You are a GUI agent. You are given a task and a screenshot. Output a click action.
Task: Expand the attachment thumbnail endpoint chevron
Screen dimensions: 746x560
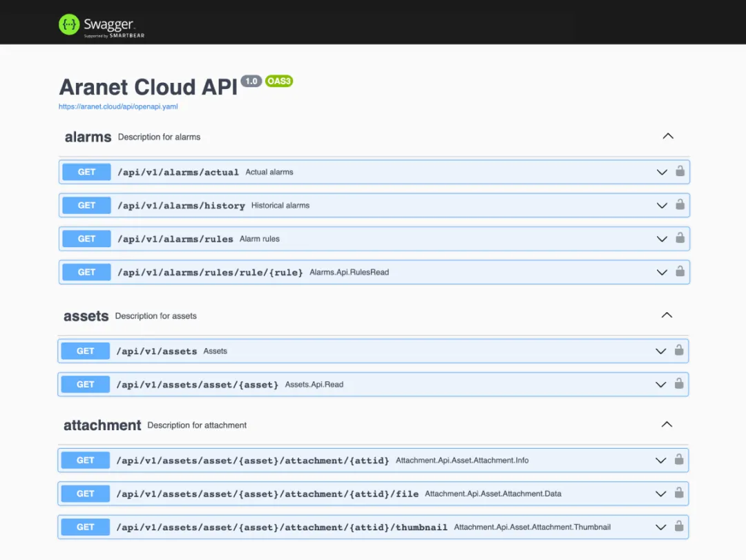click(x=661, y=527)
